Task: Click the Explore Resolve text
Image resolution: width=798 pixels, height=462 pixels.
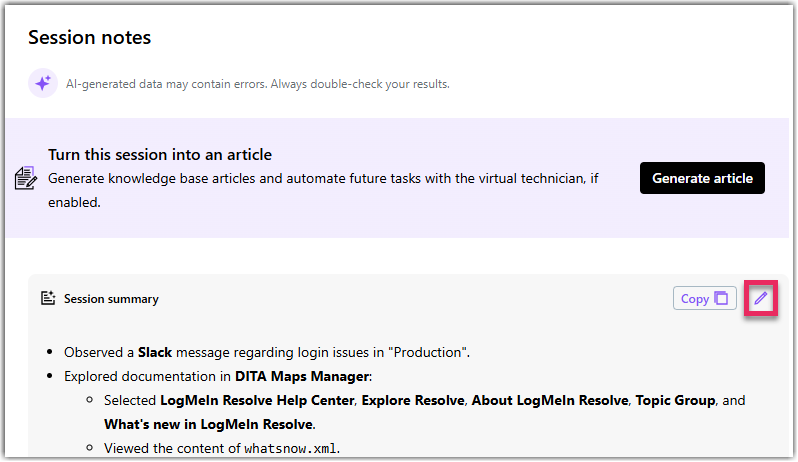Action: [413, 400]
